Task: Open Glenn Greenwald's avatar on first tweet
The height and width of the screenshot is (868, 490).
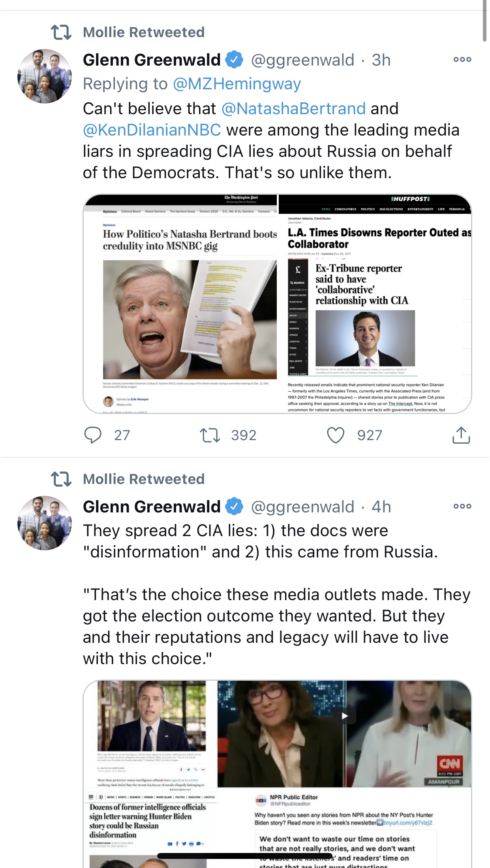Action: [x=45, y=76]
